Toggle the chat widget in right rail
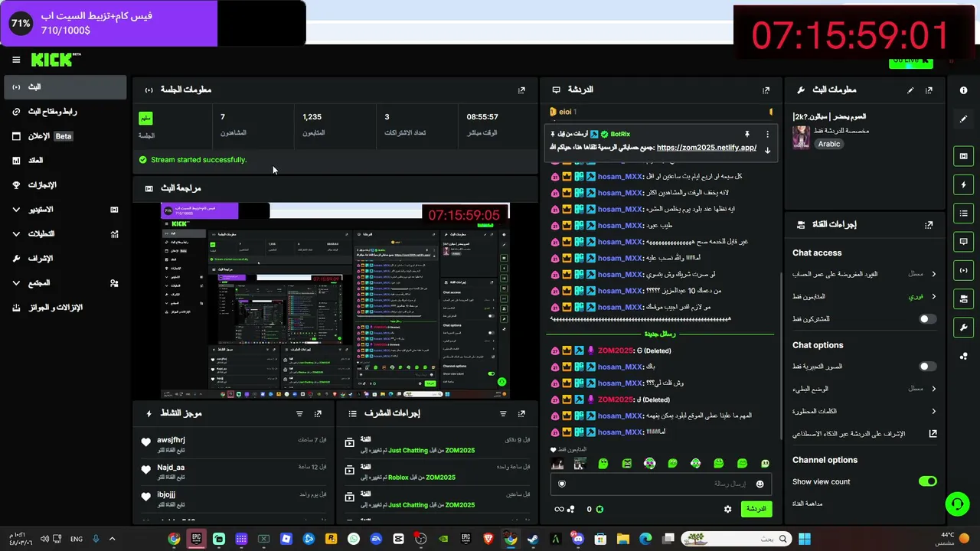Image resolution: width=980 pixels, height=551 pixels. [x=963, y=241]
